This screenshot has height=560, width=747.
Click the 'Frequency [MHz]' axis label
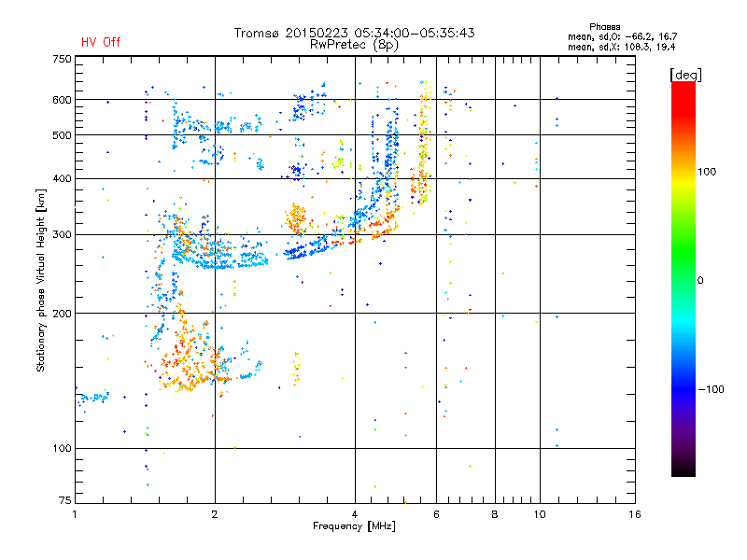354,526
